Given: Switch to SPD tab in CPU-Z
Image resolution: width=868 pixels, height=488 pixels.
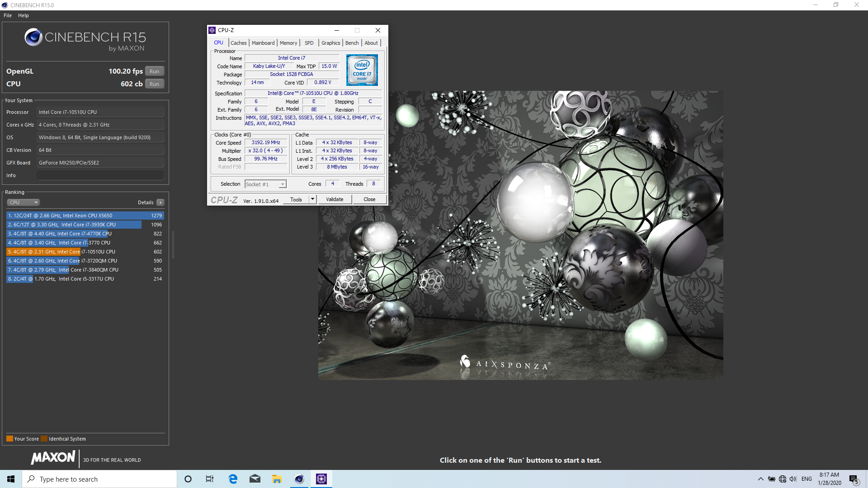Looking at the screenshot, I should (x=309, y=43).
